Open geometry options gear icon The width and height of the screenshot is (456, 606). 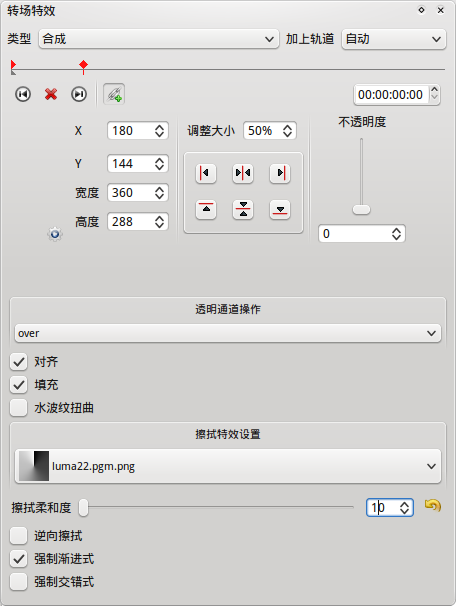(x=55, y=234)
